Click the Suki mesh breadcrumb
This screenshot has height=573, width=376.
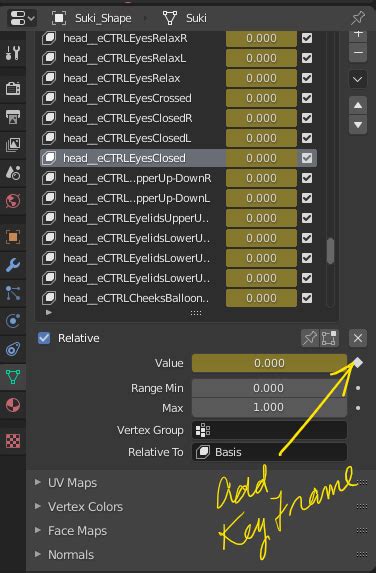pos(185,18)
